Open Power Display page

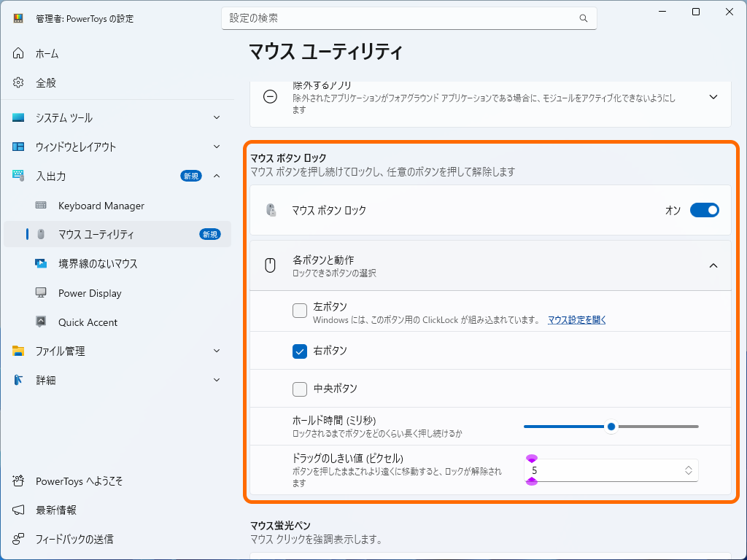117,293
